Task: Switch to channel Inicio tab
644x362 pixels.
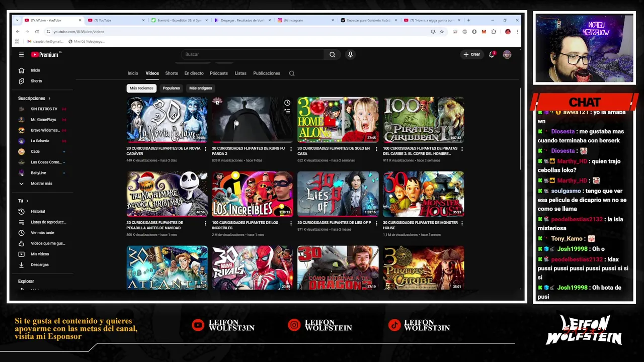Action: (x=133, y=73)
